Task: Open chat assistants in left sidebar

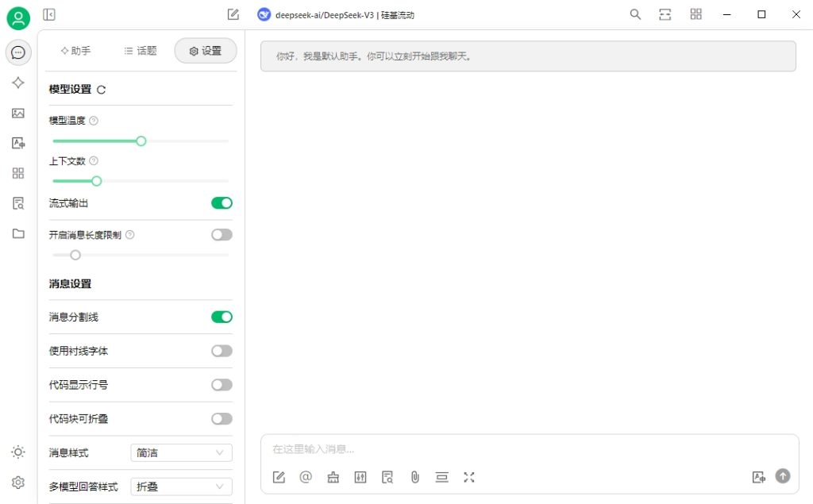Action: tap(18, 52)
